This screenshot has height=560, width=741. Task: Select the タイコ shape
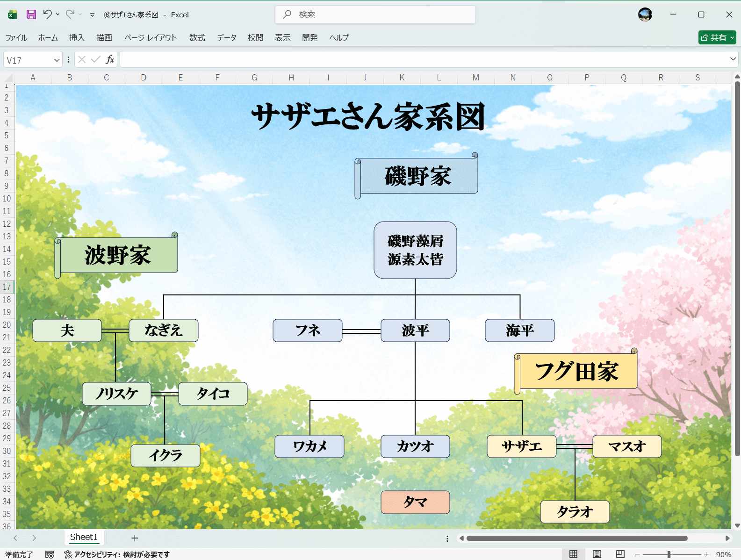tap(213, 394)
